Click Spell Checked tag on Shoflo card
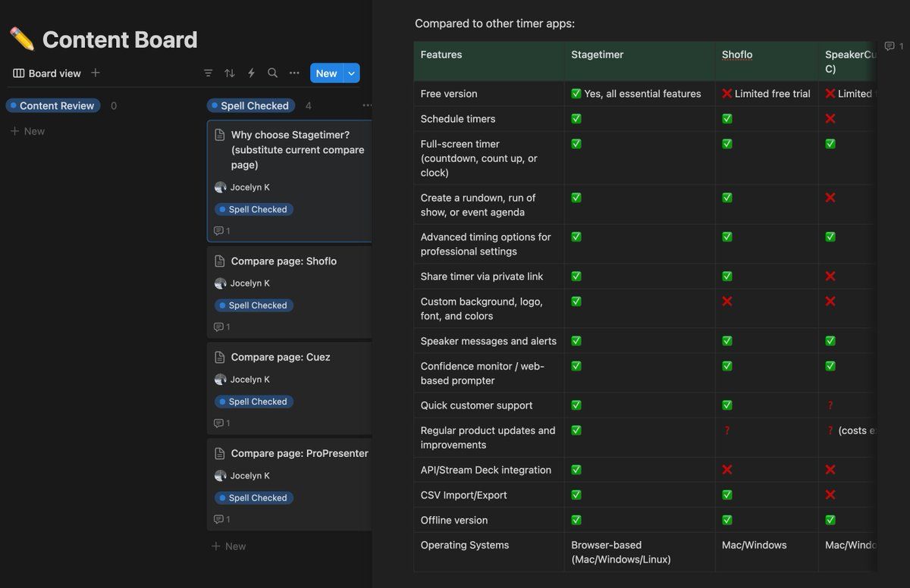This screenshot has width=910, height=588. point(253,305)
